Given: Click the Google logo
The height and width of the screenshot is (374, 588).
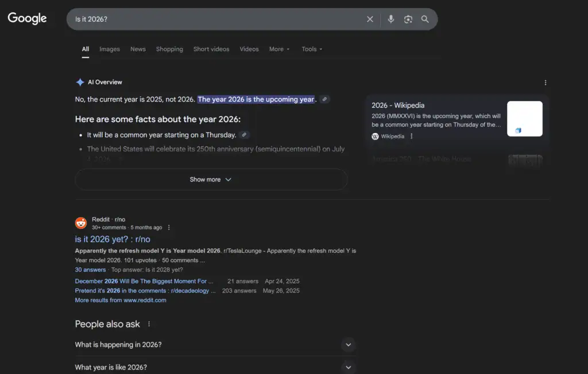Looking at the screenshot, I should coord(27,18).
